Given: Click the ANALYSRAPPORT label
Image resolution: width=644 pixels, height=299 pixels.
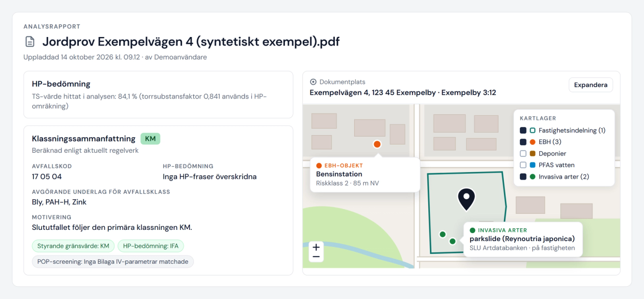Looking at the screenshot, I should 52,26.
